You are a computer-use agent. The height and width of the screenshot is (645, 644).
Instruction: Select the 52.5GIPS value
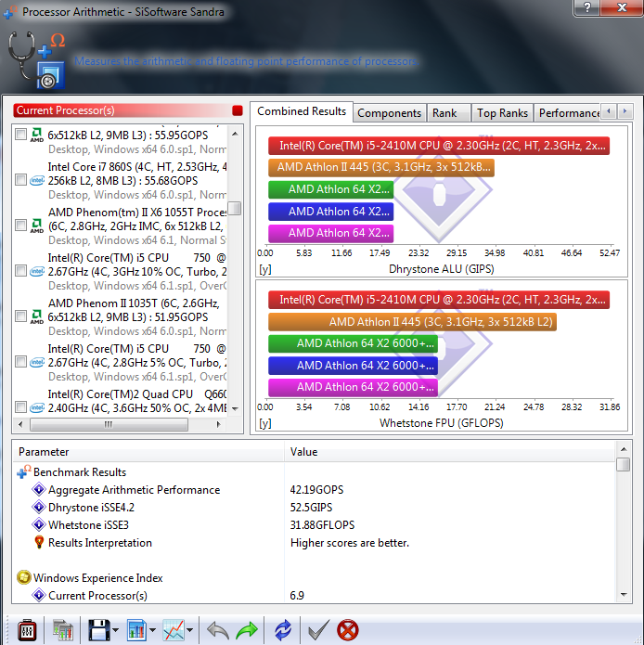click(x=311, y=508)
